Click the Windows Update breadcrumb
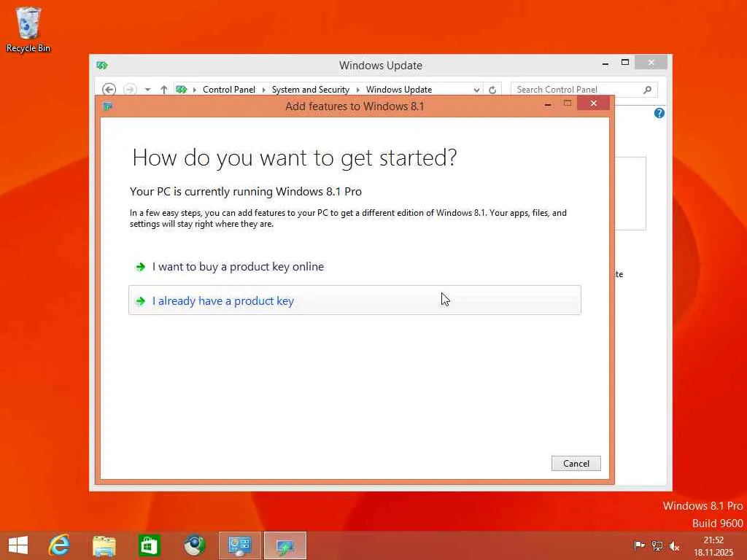Screen dimensions: 747x560 [x=399, y=90]
